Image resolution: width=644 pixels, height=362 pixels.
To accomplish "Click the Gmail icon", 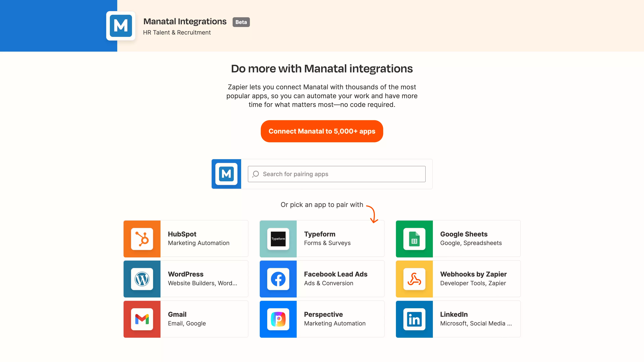I will pos(142,319).
